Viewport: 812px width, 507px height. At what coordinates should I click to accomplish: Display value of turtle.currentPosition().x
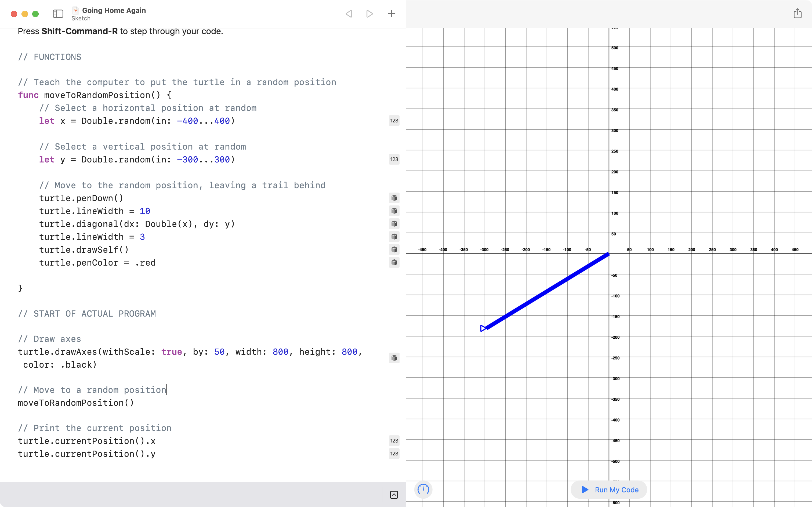[x=394, y=441]
